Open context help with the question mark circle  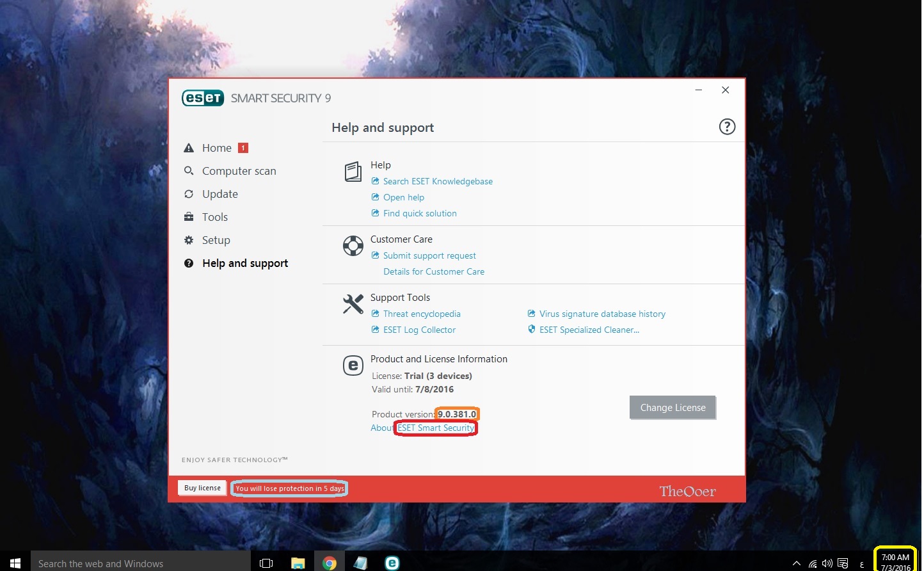pyautogui.click(x=727, y=127)
